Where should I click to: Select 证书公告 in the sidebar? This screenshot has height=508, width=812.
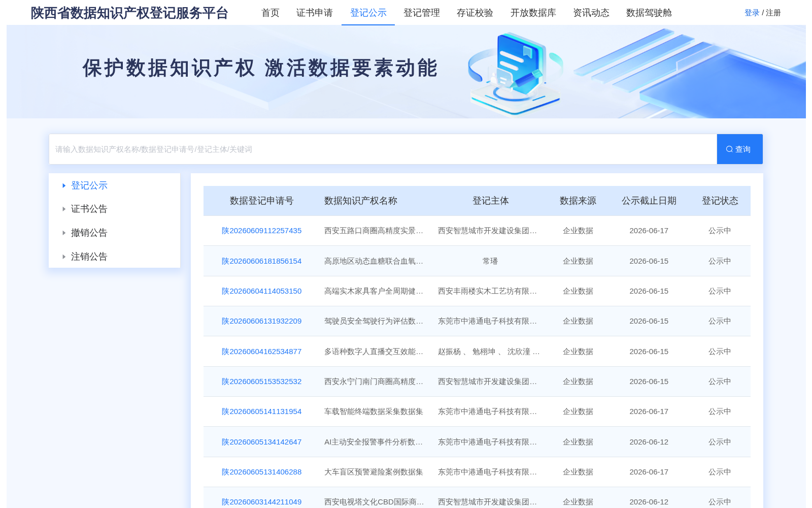pos(89,209)
